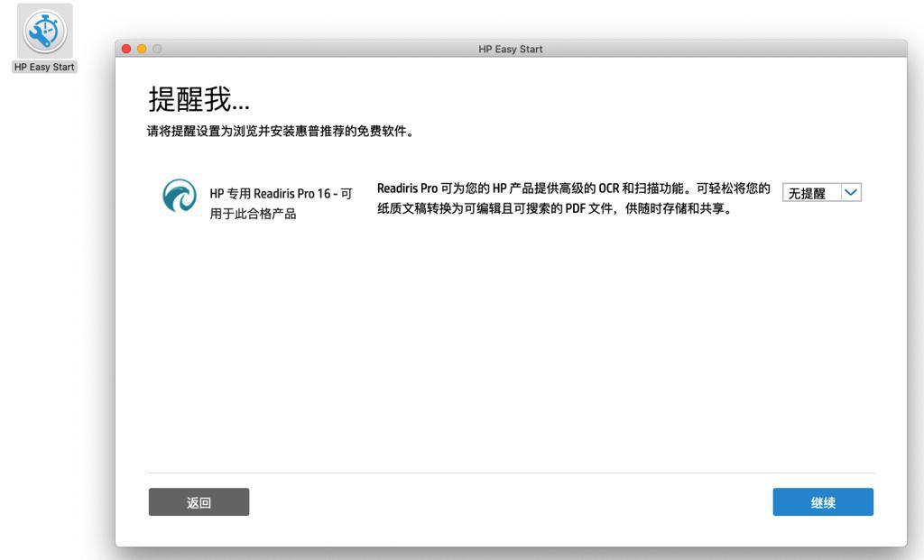Click the 继续 continue button
Screen dimensions: 924x560
[823, 501]
